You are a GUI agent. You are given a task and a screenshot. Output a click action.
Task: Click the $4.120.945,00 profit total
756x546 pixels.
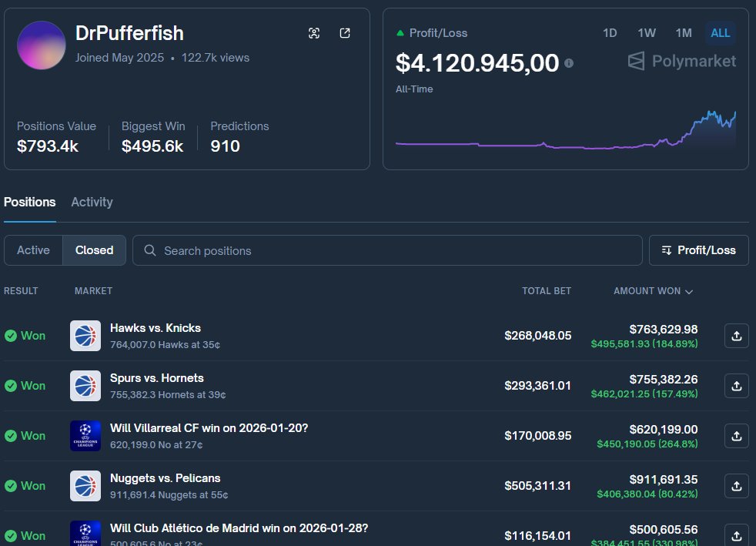point(477,63)
